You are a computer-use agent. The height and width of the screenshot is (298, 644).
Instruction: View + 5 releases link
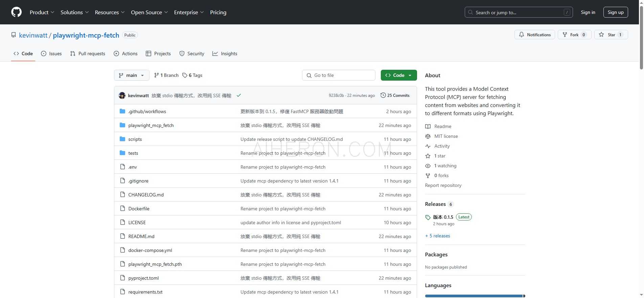point(438,236)
